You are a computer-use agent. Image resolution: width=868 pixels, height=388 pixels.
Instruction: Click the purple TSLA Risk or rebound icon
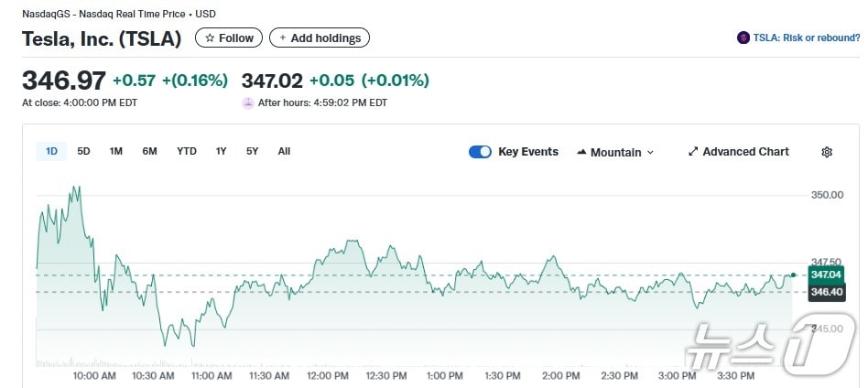point(743,38)
